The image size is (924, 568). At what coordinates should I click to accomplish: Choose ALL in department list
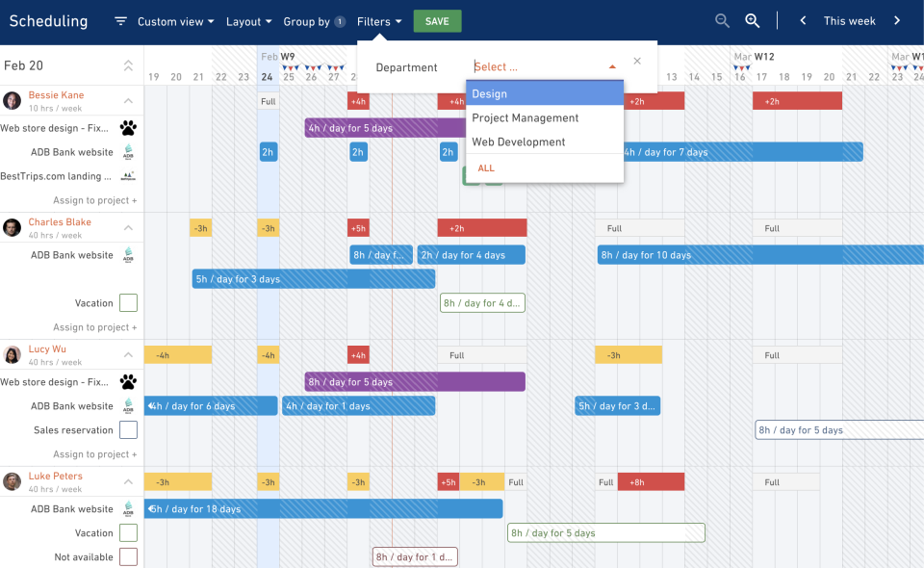(x=486, y=168)
